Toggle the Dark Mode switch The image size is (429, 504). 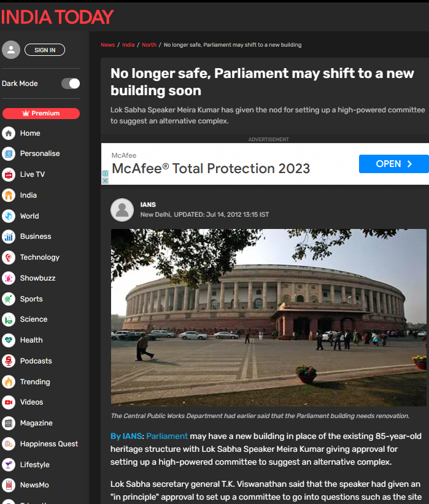[x=71, y=83]
